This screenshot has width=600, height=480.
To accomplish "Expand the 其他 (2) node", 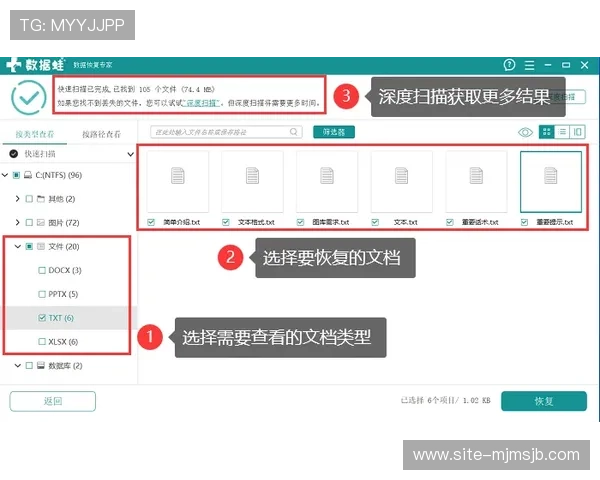I will coord(17,199).
